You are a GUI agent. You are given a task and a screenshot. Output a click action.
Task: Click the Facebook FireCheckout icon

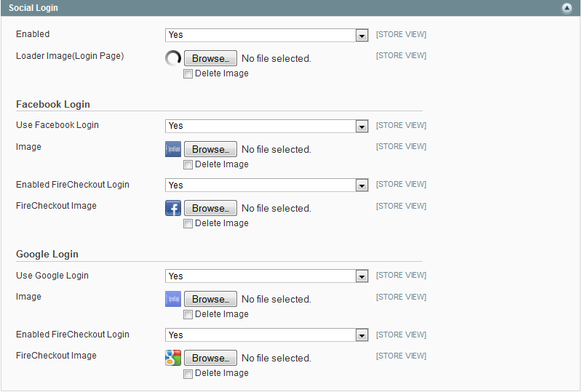point(173,209)
